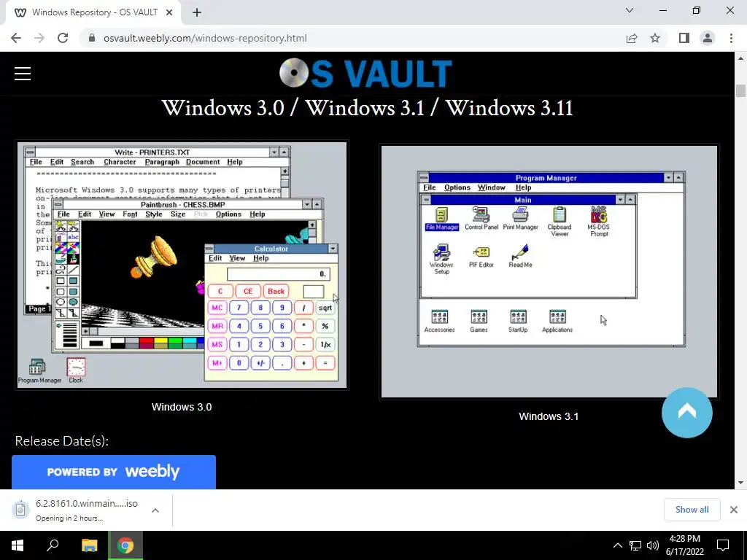Click File Manager icon in Windows 3.1 image
747x560 pixels.
click(441, 219)
